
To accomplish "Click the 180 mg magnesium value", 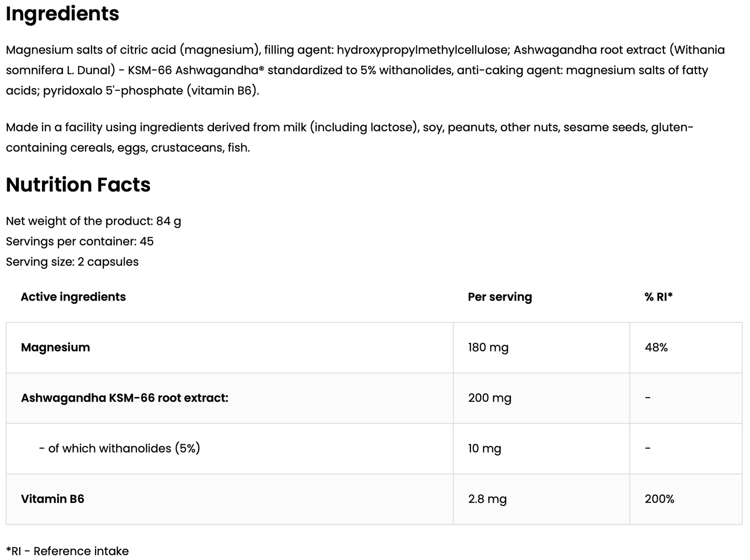I will pos(488,347).
